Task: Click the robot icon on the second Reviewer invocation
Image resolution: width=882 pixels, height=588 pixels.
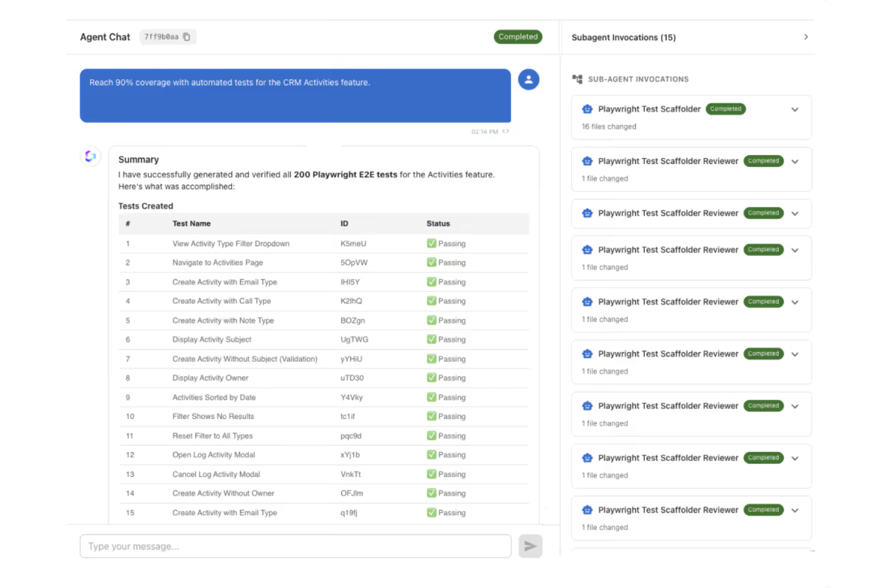Action: click(x=587, y=213)
